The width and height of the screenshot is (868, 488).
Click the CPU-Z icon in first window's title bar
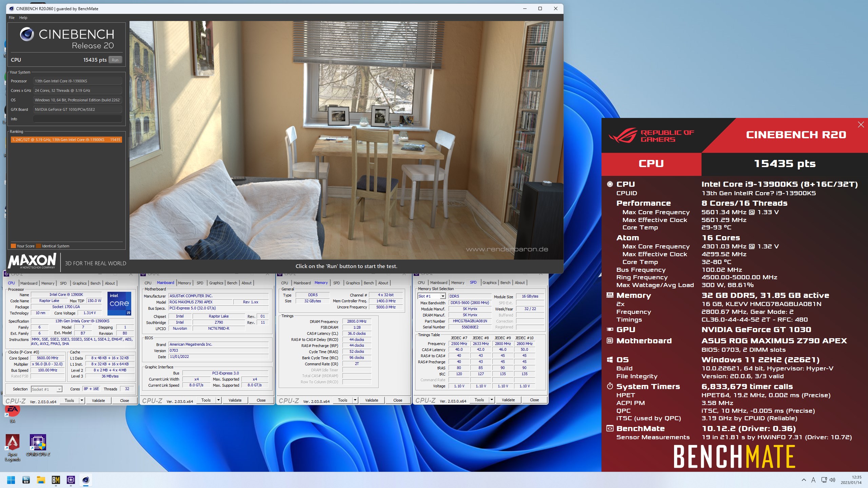[x=6, y=274]
